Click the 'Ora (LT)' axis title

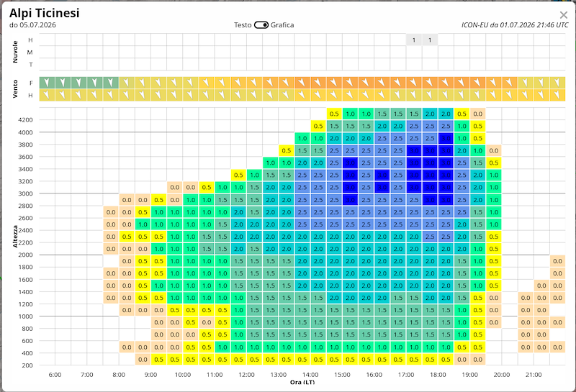[x=302, y=382]
